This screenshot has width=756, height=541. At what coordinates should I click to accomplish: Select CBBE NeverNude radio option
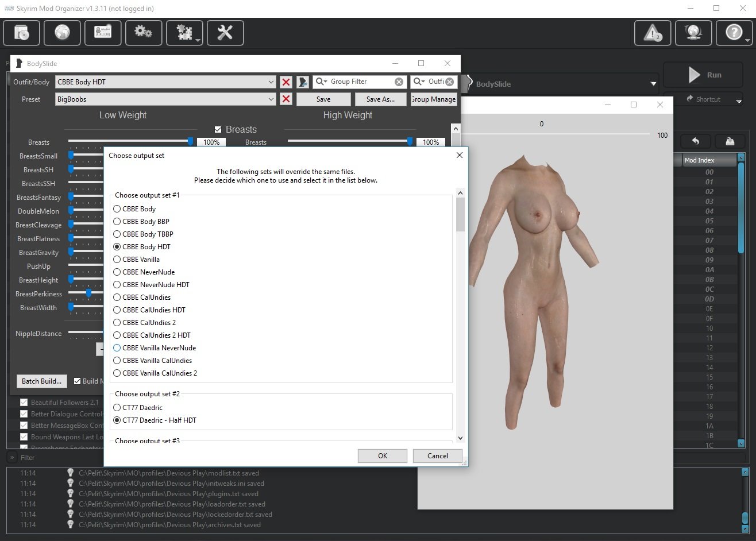[117, 272]
